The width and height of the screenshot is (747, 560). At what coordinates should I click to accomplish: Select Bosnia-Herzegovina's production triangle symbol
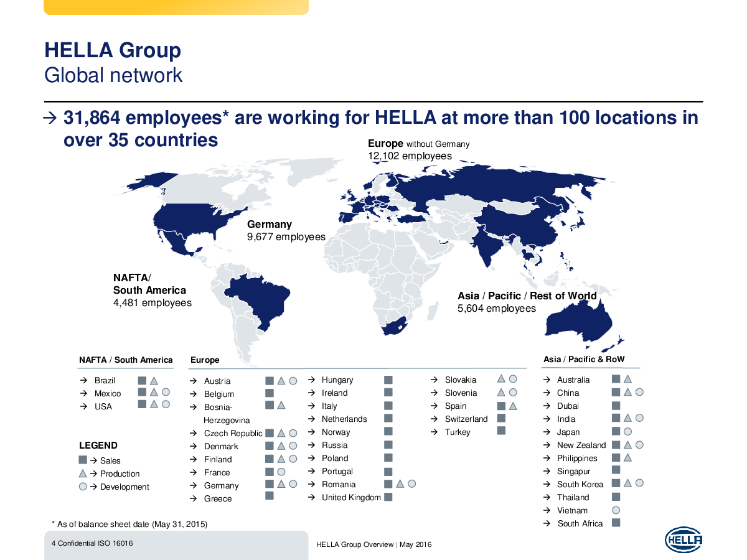click(x=281, y=406)
